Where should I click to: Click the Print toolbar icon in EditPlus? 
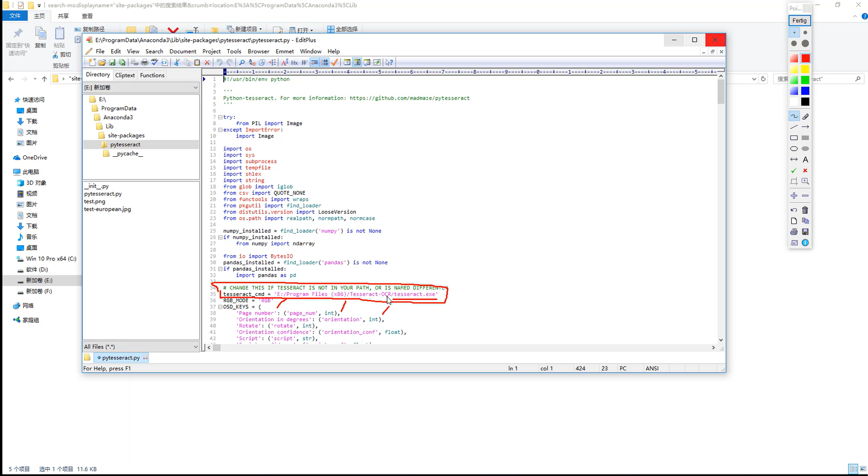[x=144, y=63]
